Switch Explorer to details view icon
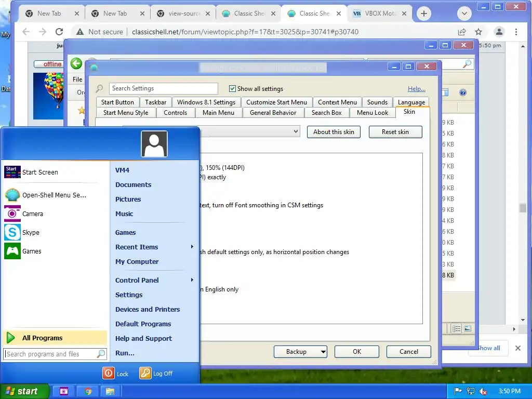Screen dimensions: 532x399 [x=457, y=328]
